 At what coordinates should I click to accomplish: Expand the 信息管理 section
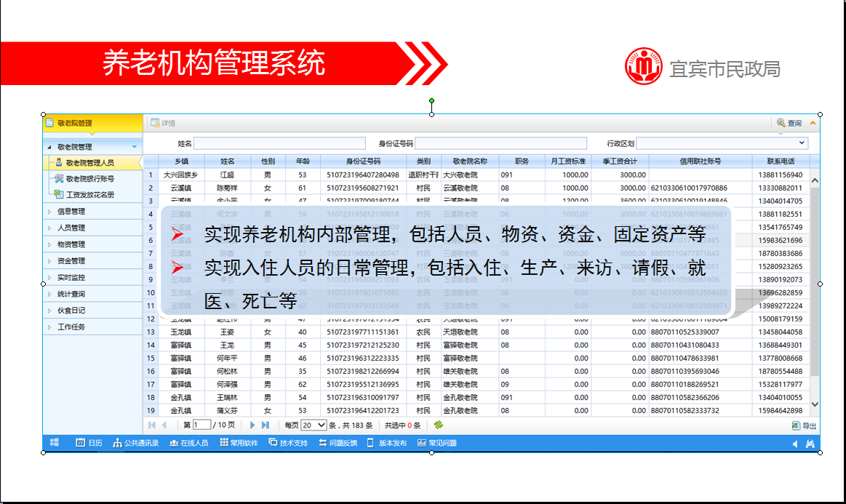click(x=71, y=212)
